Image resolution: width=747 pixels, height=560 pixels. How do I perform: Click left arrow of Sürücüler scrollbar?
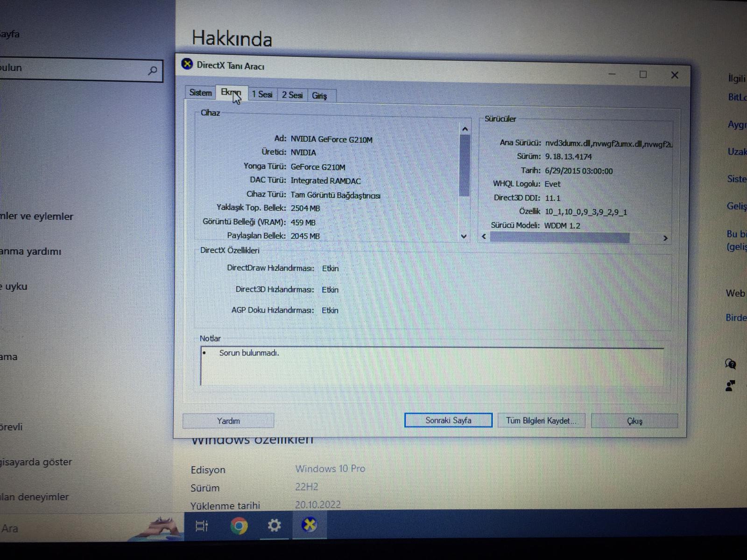(x=484, y=237)
